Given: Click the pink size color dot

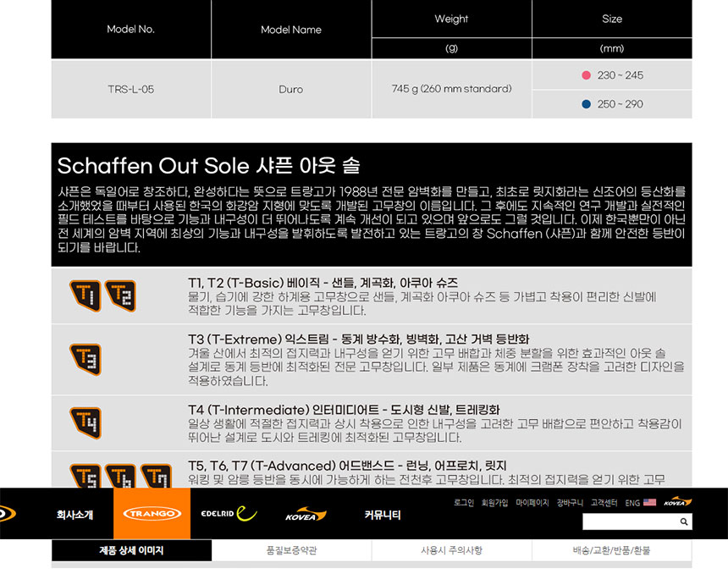Looking at the screenshot, I should click(x=587, y=75).
